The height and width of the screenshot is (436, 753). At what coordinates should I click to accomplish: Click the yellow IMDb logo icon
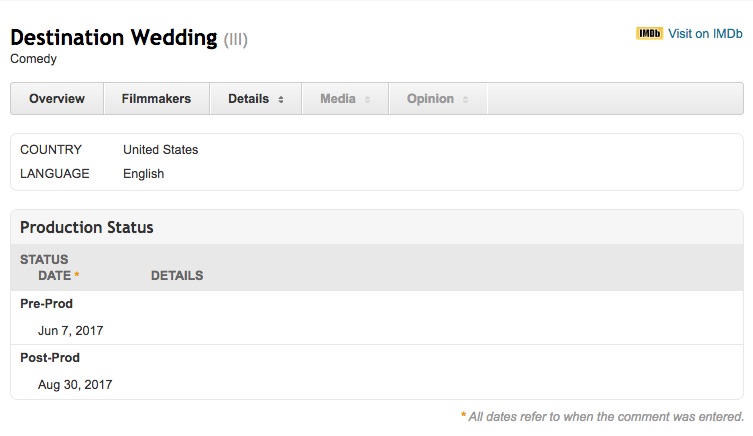649,34
